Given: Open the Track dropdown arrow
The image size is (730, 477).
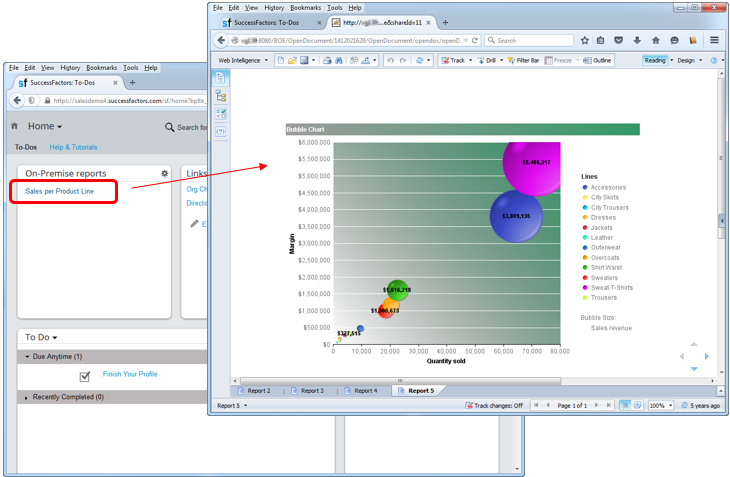Looking at the screenshot, I should pos(470,60).
